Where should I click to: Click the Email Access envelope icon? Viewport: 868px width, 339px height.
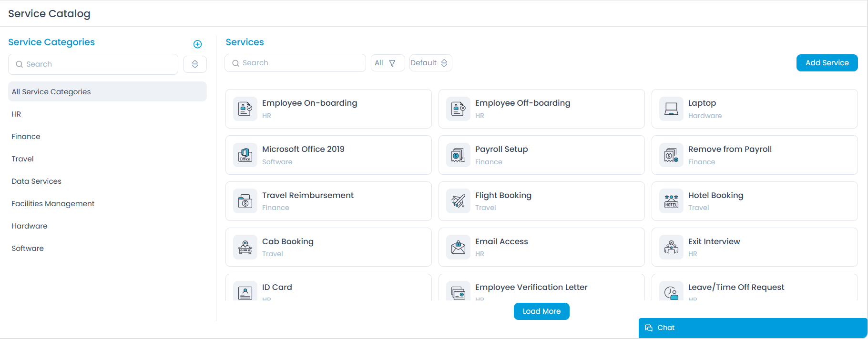[x=458, y=247]
